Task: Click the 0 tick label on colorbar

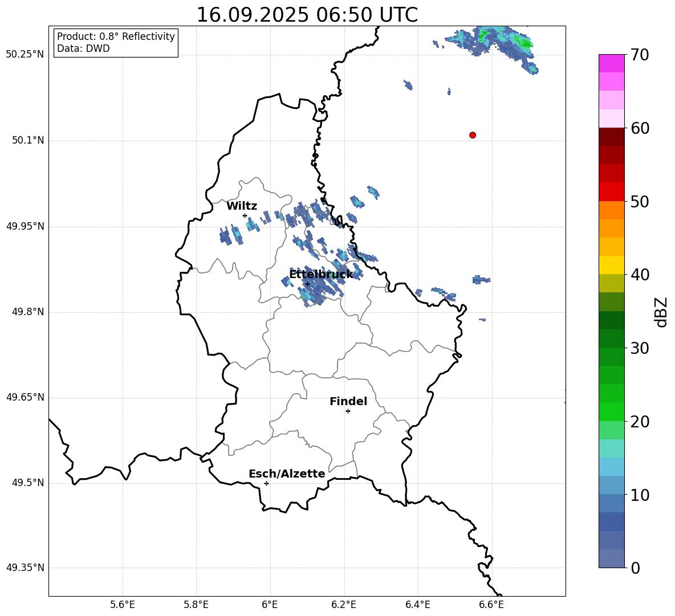Action: [x=635, y=568]
